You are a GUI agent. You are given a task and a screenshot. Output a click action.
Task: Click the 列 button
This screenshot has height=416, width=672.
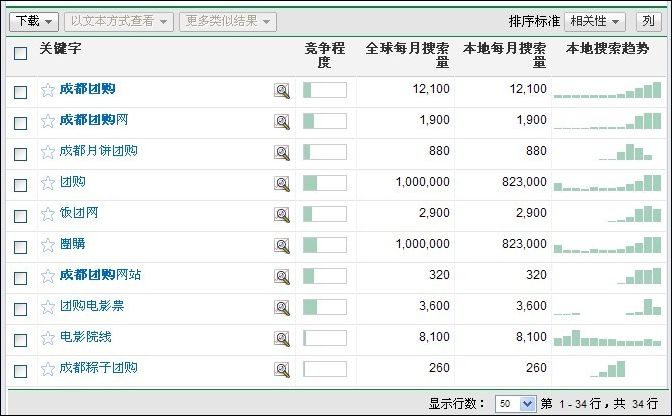[x=648, y=21]
